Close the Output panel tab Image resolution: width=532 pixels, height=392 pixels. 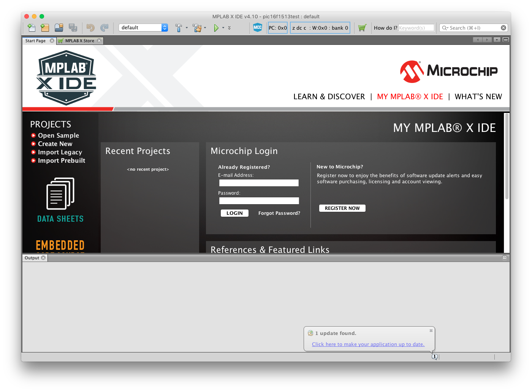click(x=43, y=258)
